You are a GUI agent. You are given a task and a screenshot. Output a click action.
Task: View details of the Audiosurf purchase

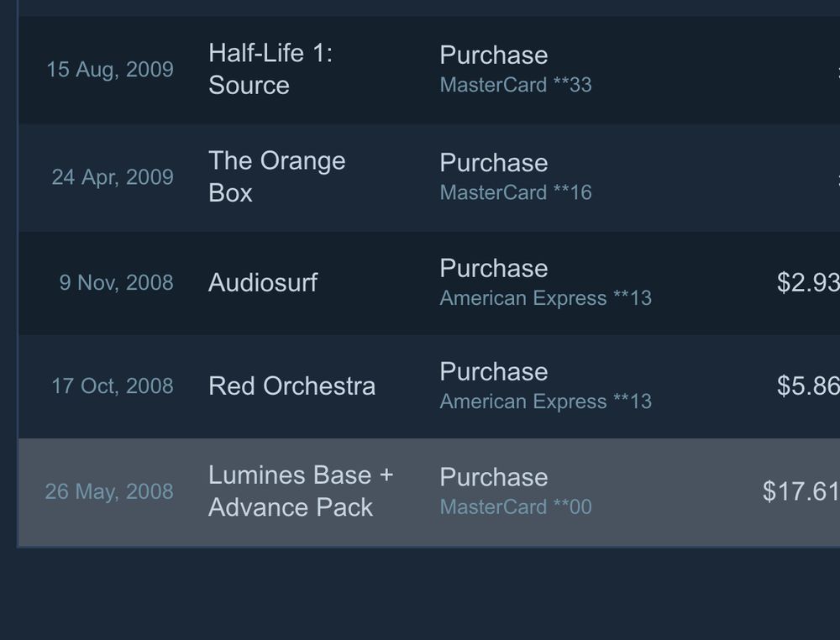tap(262, 283)
